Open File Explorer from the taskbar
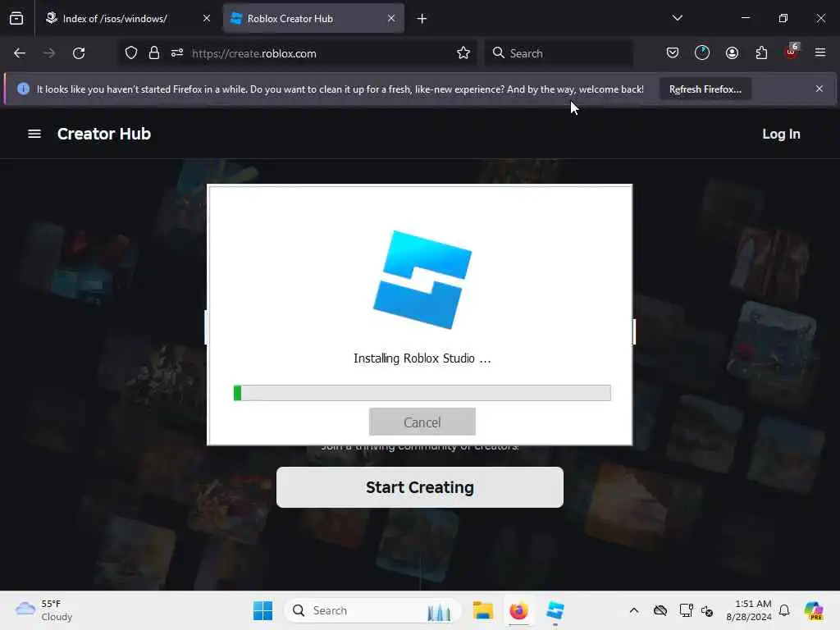840x630 pixels. pos(482,610)
